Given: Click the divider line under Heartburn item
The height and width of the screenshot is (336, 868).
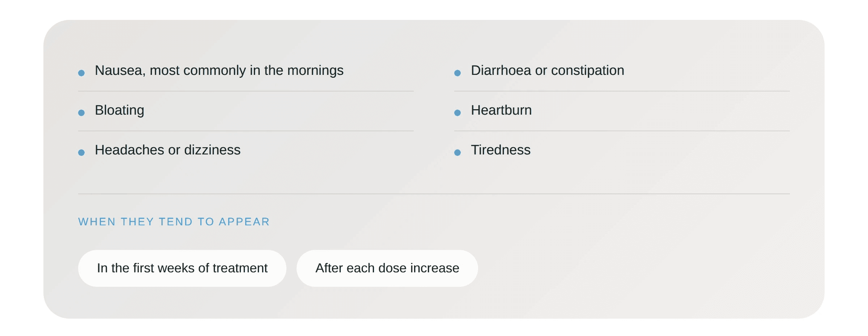Looking at the screenshot, I should point(622,131).
